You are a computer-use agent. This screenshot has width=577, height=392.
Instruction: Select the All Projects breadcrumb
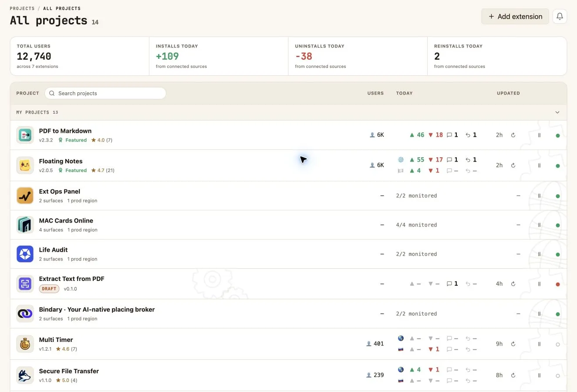coord(62,8)
